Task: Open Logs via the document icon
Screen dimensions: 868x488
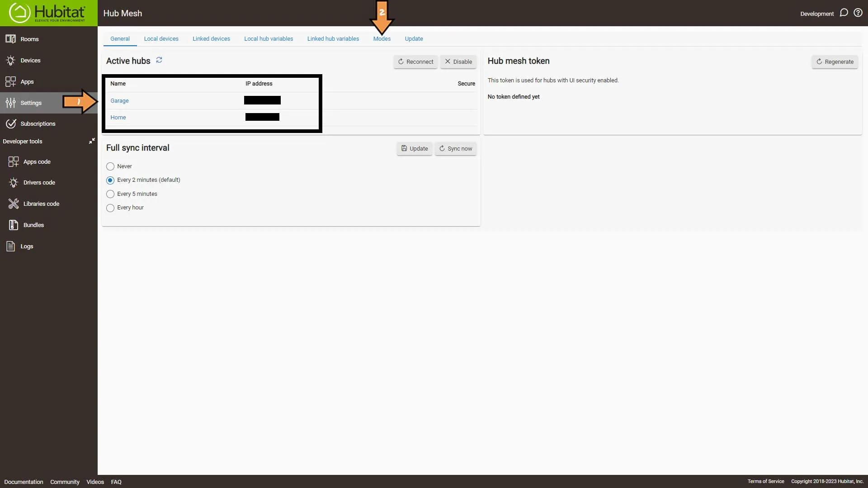Action: (x=10, y=246)
